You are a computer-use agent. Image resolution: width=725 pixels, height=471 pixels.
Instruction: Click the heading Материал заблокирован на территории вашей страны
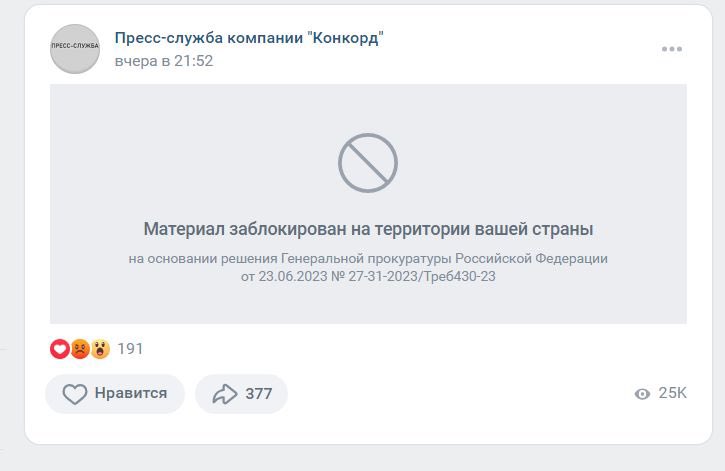368,229
